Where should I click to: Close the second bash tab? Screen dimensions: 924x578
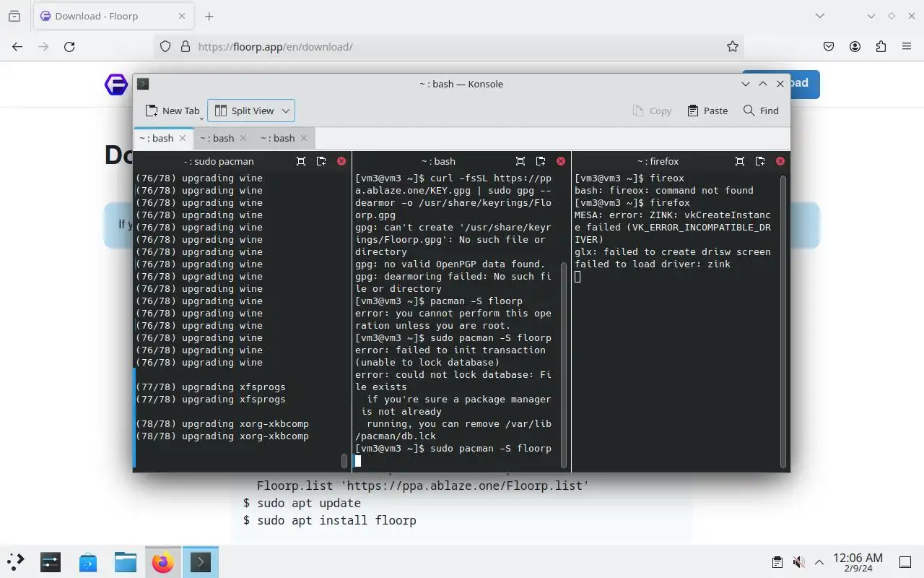pyautogui.click(x=243, y=138)
